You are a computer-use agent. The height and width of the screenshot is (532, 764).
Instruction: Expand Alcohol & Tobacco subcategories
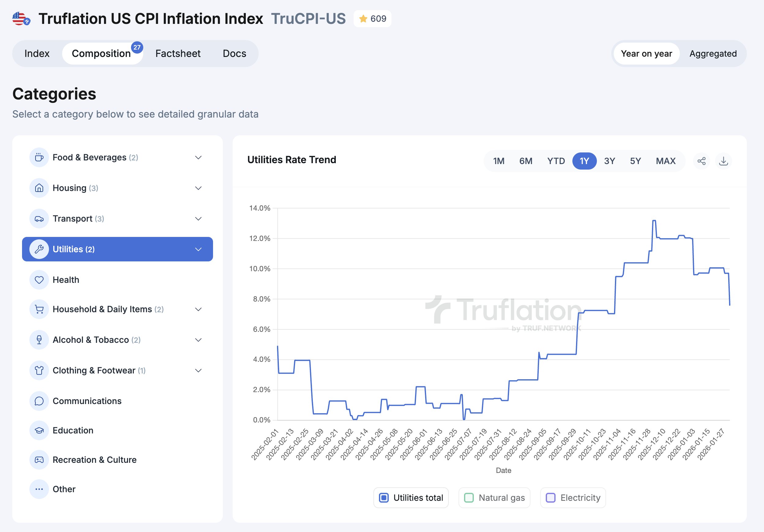tap(198, 340)
